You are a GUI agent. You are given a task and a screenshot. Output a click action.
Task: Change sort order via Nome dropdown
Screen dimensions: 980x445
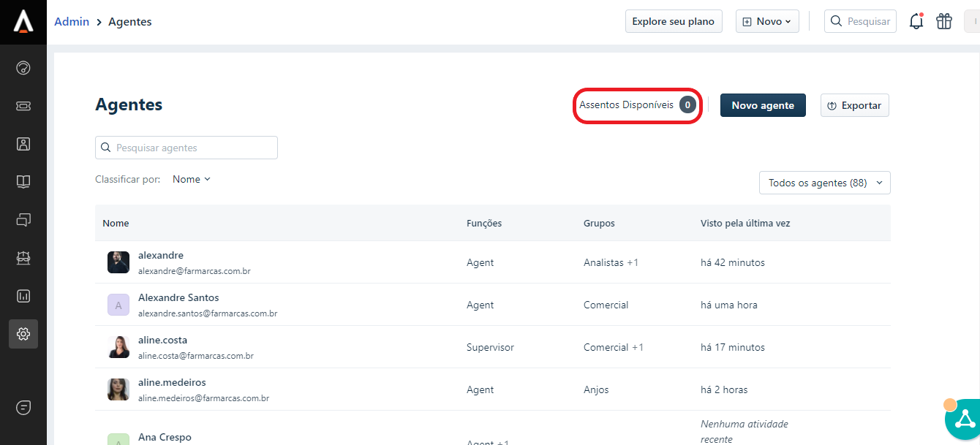pyautogui.click(x=192, y=179)
